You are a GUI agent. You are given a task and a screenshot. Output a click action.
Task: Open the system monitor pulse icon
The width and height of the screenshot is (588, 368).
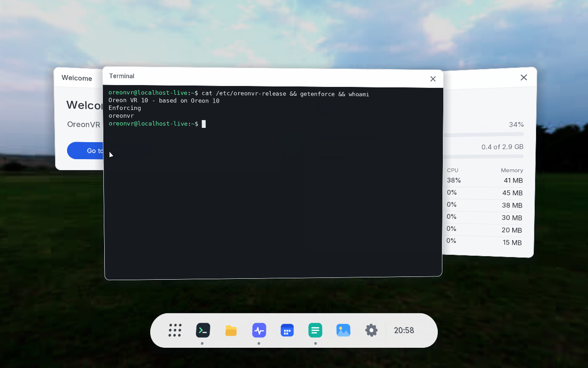[259, 330]
